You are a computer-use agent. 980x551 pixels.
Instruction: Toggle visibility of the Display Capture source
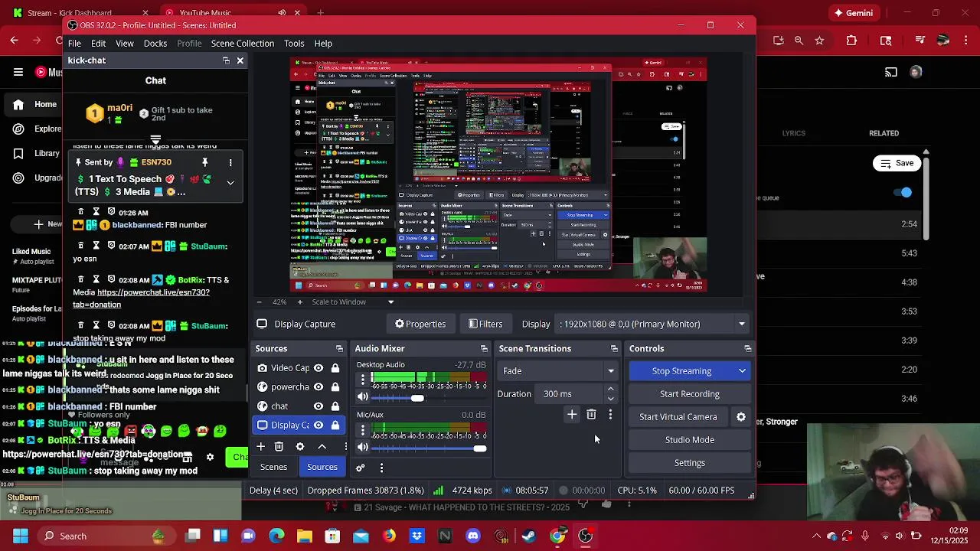[318, 425]
